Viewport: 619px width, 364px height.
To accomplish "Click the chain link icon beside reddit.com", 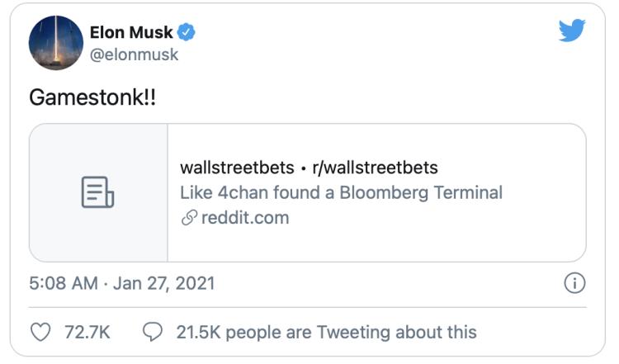I will coord(189,218).
